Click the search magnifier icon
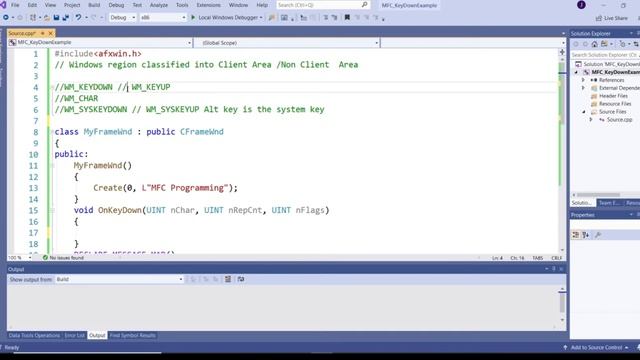 (x=364, y=5)
